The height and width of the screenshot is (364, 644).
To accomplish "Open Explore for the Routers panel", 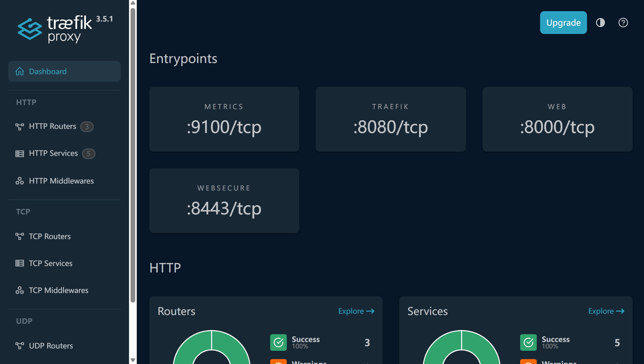I will click(x=356, y=311).
